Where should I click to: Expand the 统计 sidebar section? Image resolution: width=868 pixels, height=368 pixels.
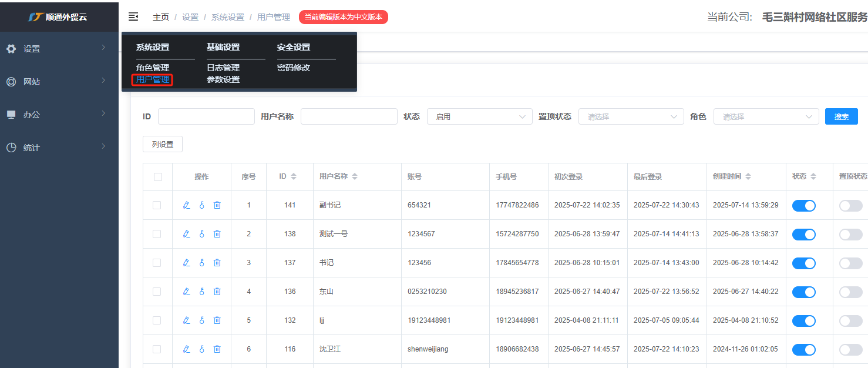pyautogui.click(x=59, y=148)
